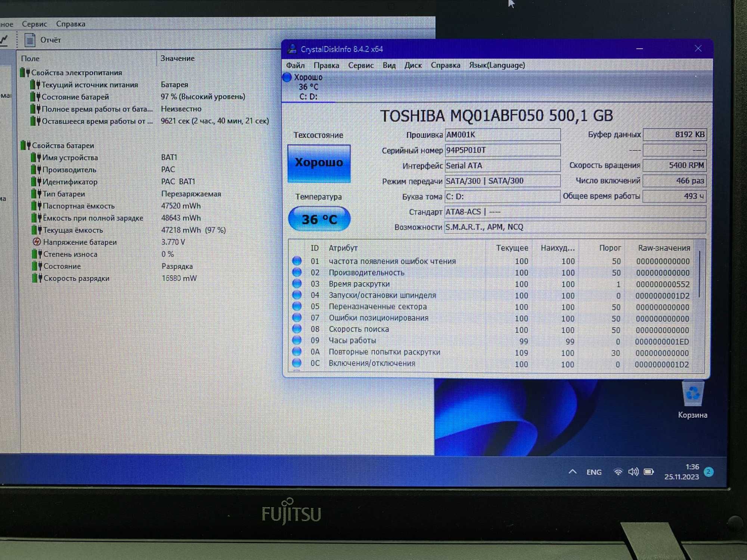This screenshot has width=747, height=560.
Task: Click the serial number field 94P5P010T
Action: coord(502,150)
